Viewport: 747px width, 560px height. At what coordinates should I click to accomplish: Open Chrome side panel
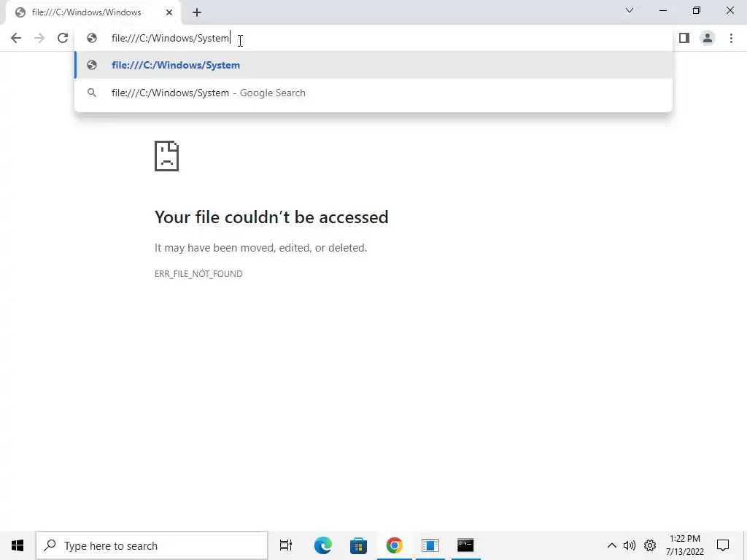click(684, 38)
